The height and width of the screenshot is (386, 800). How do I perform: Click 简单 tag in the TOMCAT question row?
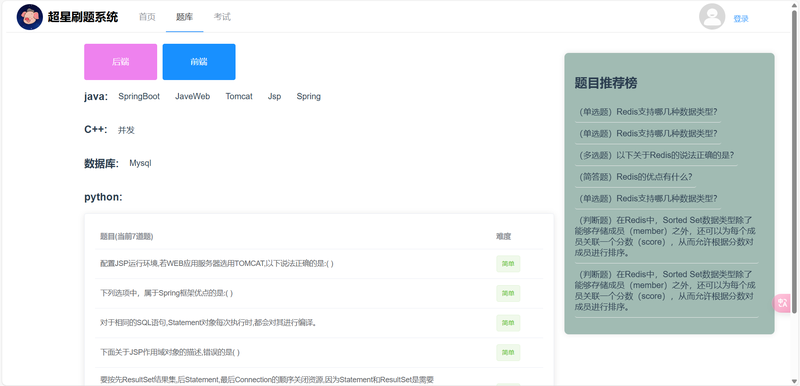(x=508, y=264)
